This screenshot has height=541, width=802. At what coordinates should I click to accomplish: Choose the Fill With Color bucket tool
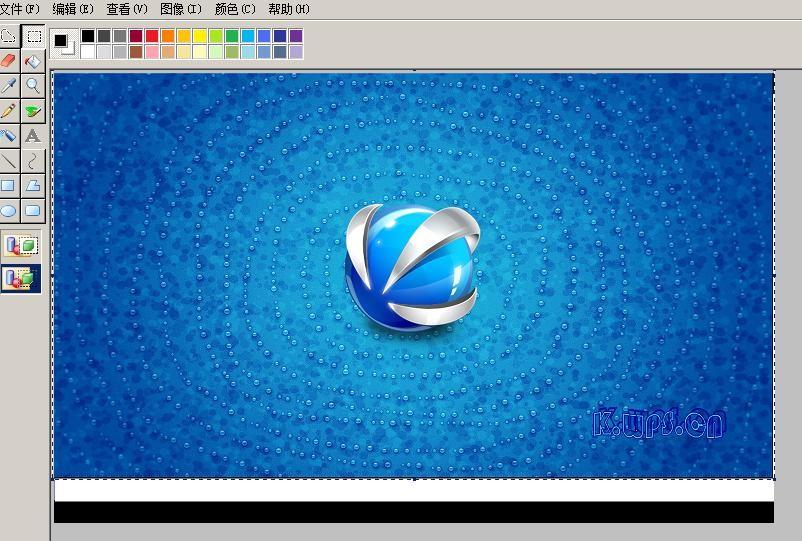33,61
